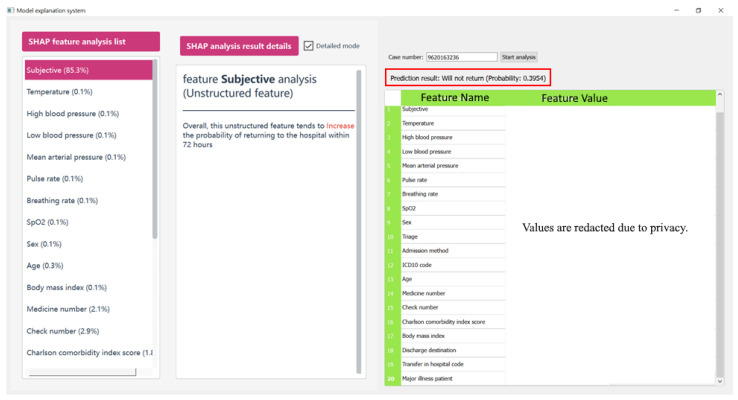
Task: Select row 20 Major illness patient
Action: [445, 378]
